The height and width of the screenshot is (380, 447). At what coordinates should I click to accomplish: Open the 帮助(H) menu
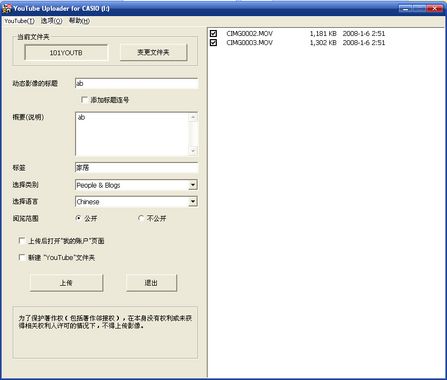[79, 21]
